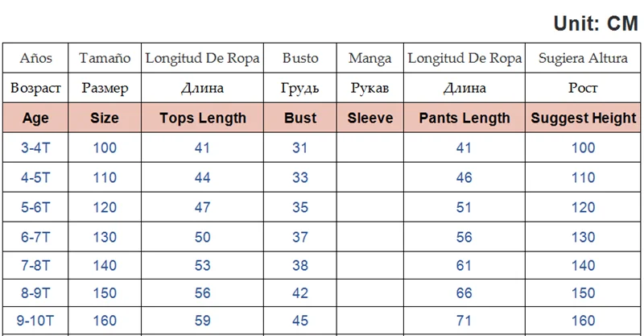644x336 pixels.
Task: Click the "Tops Length" column header
Action: (x=203, y=118)
